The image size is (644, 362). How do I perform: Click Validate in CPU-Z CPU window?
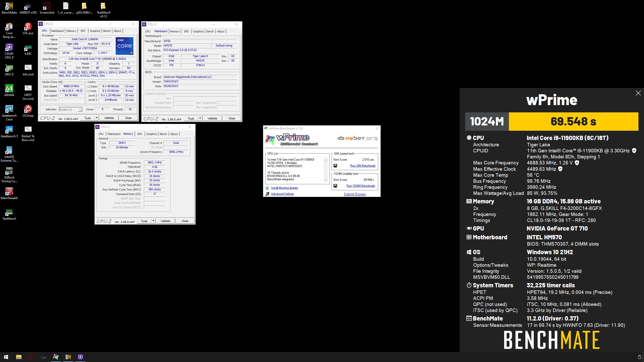109,118
